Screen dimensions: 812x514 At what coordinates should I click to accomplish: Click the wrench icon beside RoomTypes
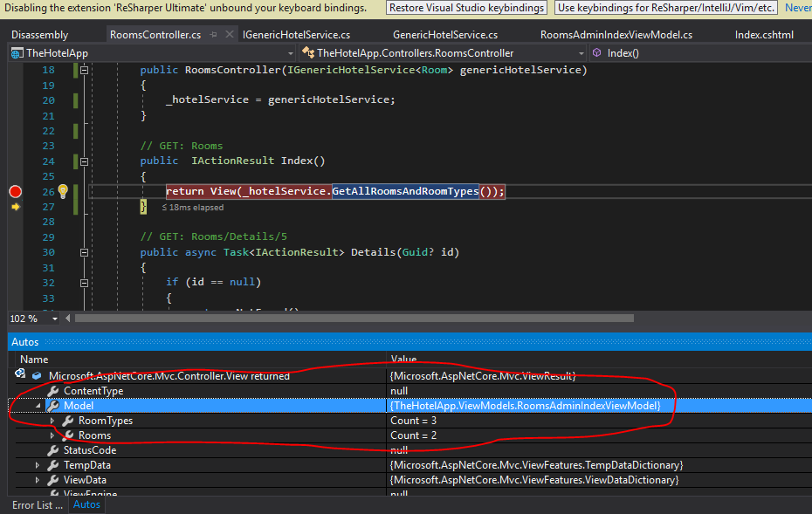pyautogui.click(x=67, y=421)
